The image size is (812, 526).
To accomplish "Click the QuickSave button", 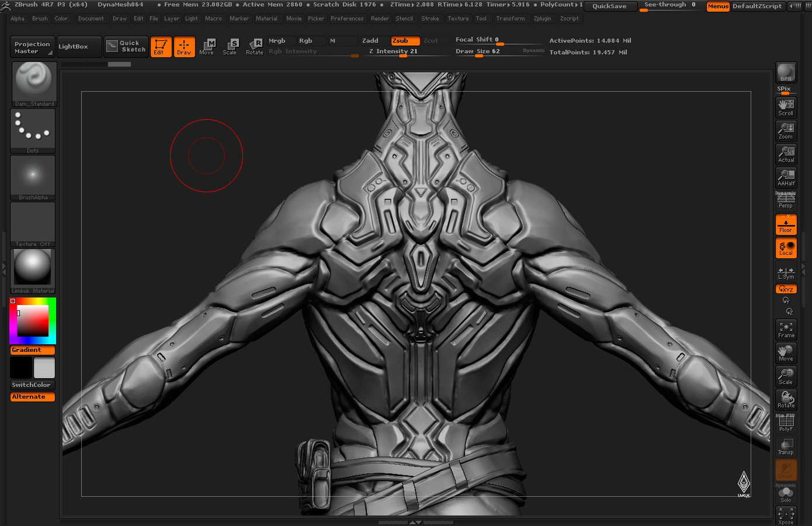I will point(609,6).
